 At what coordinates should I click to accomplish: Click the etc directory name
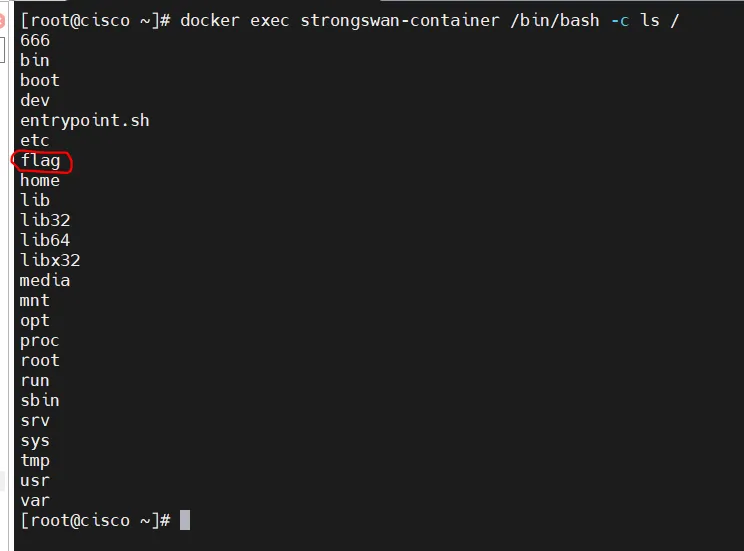point(35,140)
